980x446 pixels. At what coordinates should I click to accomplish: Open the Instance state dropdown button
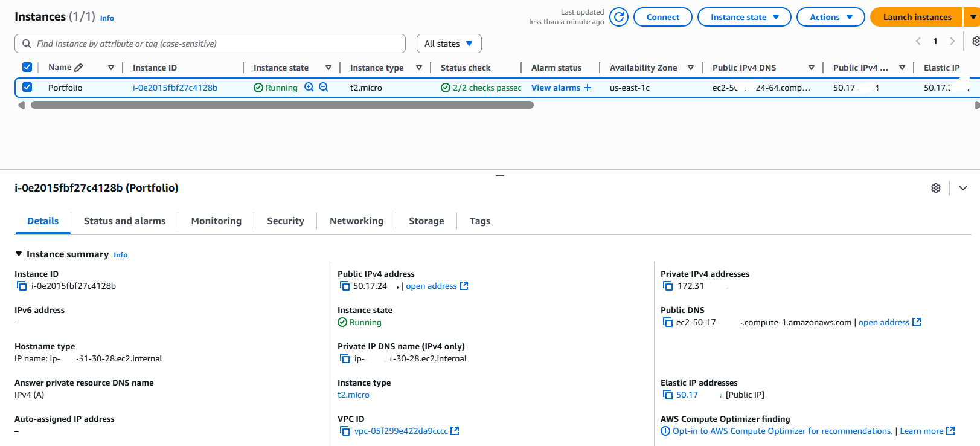(744, 17)
